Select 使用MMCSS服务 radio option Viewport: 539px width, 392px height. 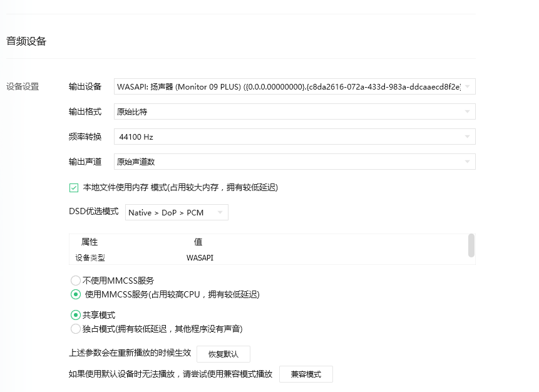pos(76,294)
